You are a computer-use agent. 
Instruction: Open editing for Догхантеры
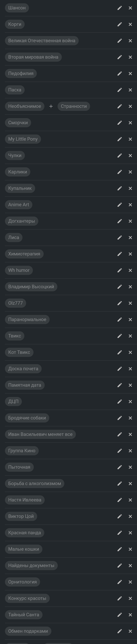click(119, 221)
